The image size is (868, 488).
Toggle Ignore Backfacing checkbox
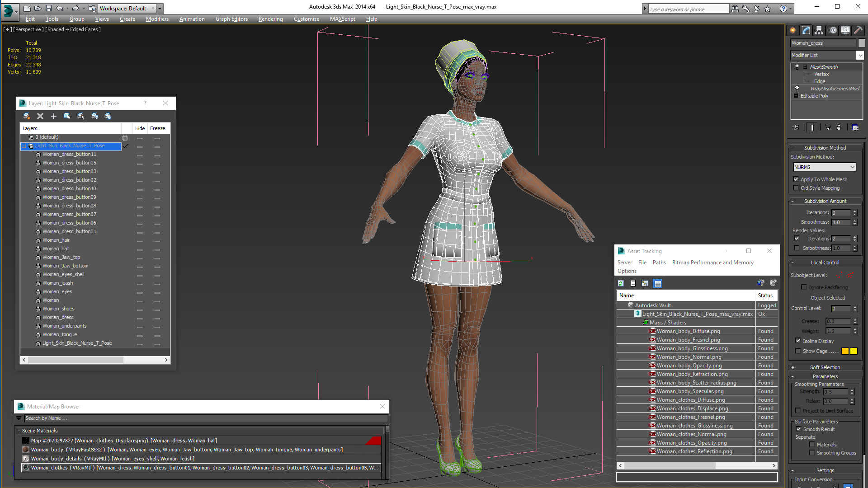click(804, 287)
